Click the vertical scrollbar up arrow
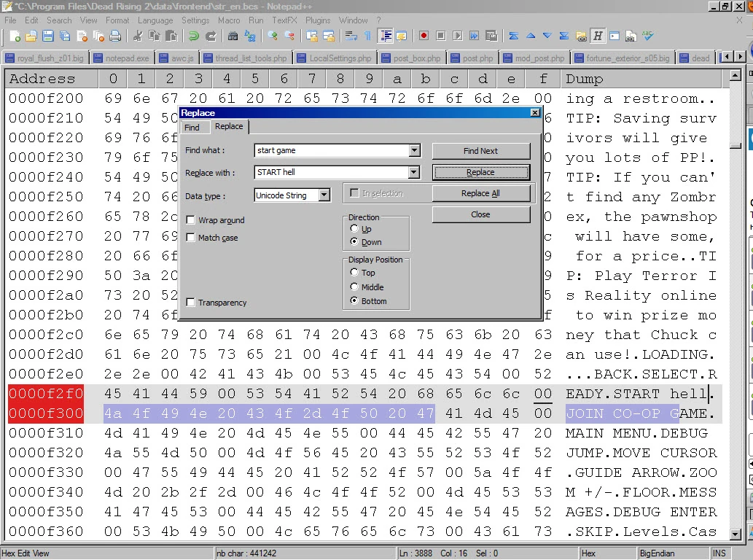This screenshot has width=753, height=560. tap(736, 75)
